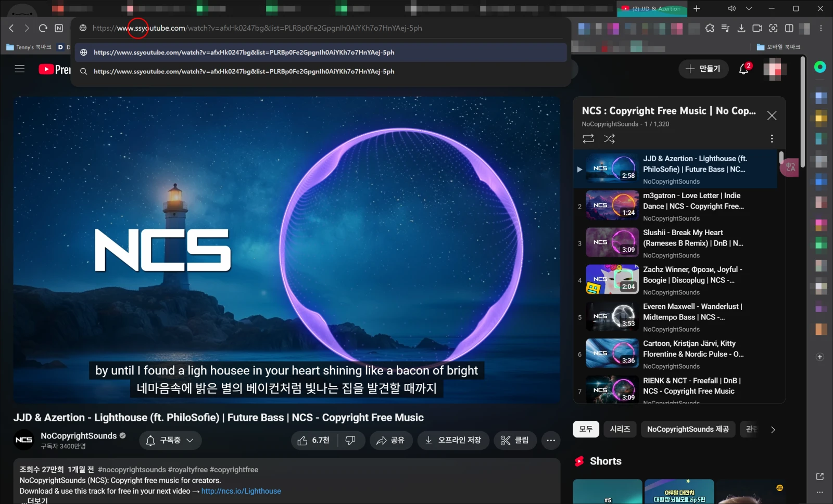Click the main page vertical scrollbar

803,112
